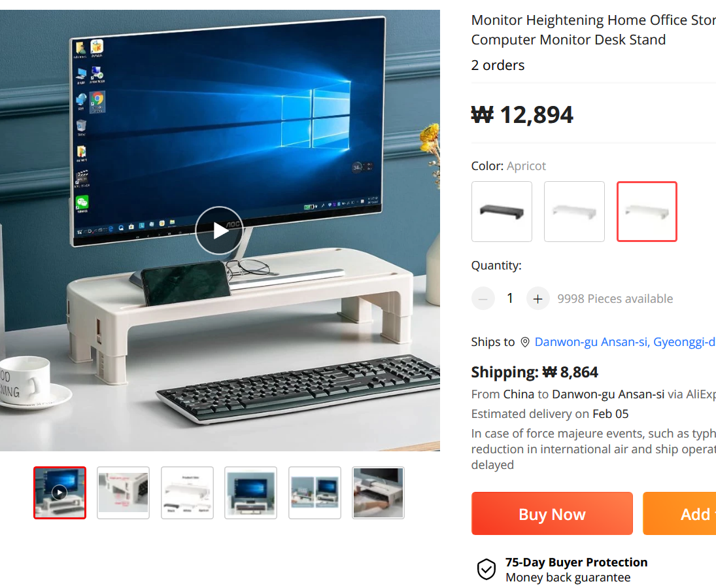The image size is (716, 588).
Task: Click the Buyer Protection shield icon
Action: 486,569
